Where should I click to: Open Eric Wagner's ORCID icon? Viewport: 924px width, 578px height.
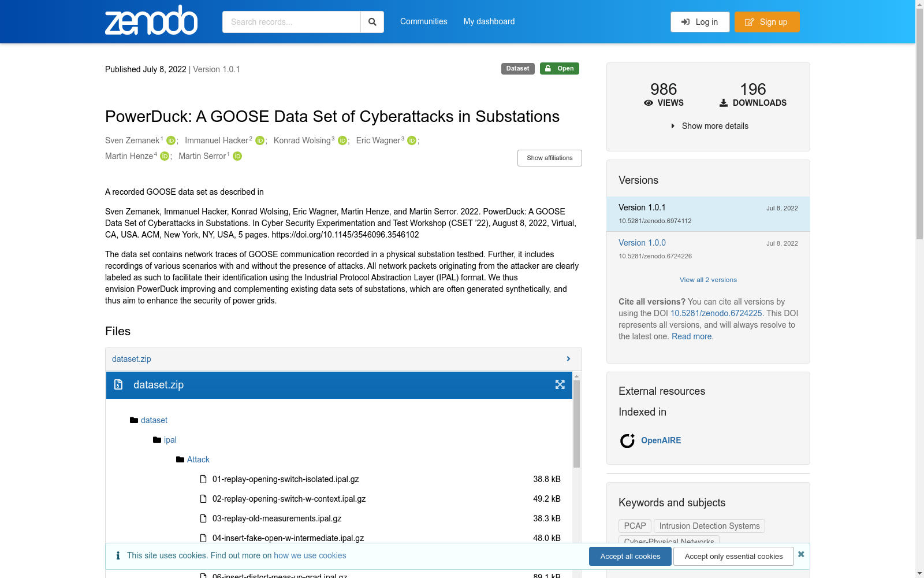click(412, 140)
